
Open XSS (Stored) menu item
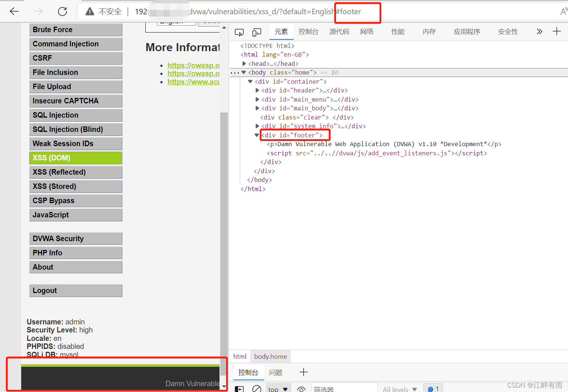pyautogui.click(x=76, y=186)
